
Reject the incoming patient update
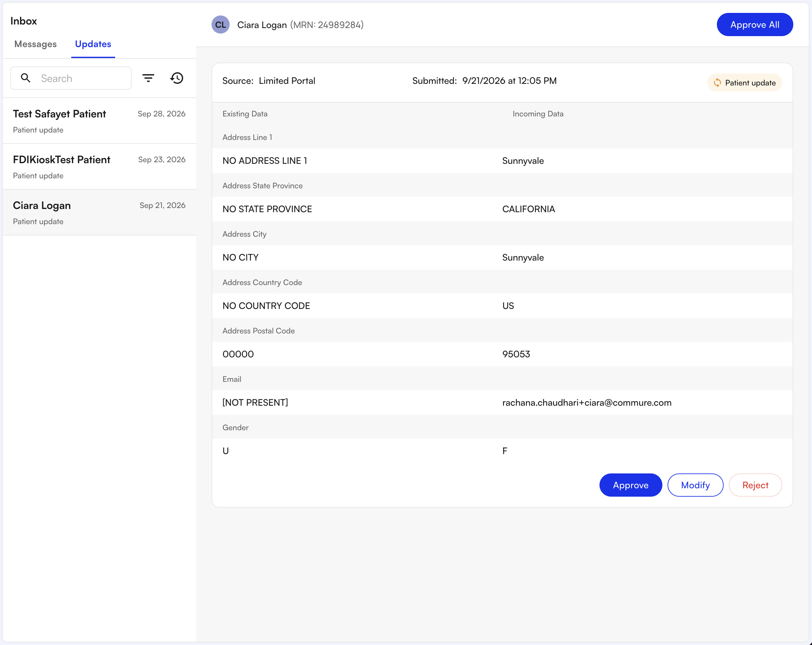point(755,485)
